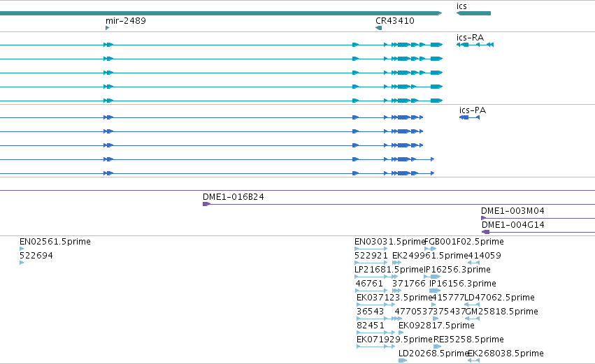Image resolution: width=595 pixels, height=364 pixels.
Task: Select the 522921 label
Action: [x=371, y=256]
